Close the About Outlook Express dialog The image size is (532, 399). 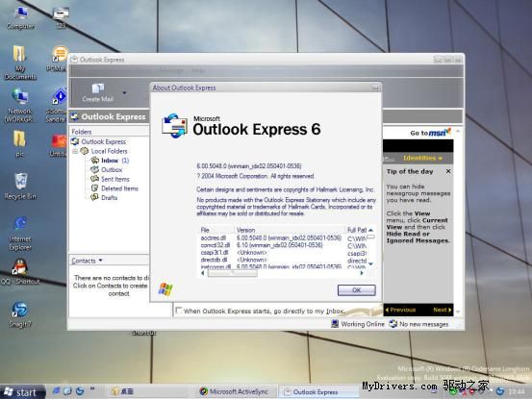tap(375, 88)
